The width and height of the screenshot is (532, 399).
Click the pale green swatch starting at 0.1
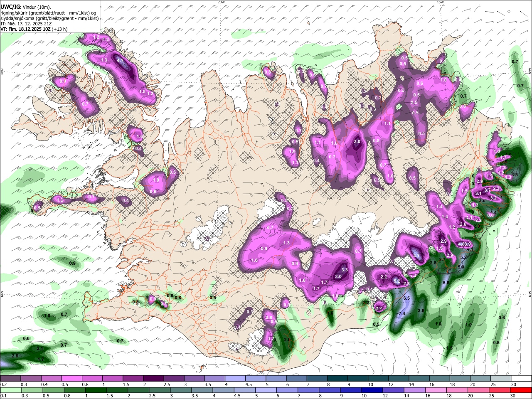pyautogui.click(x=10, y=390)
